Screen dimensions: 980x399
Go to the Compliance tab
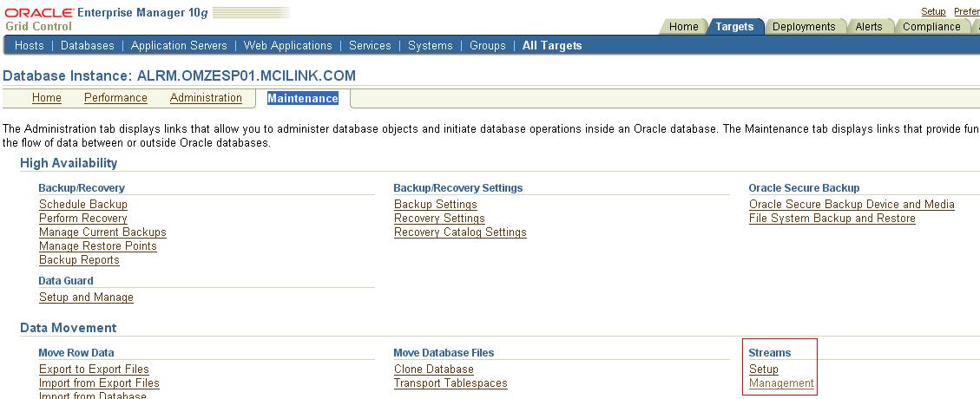point(931,26)
